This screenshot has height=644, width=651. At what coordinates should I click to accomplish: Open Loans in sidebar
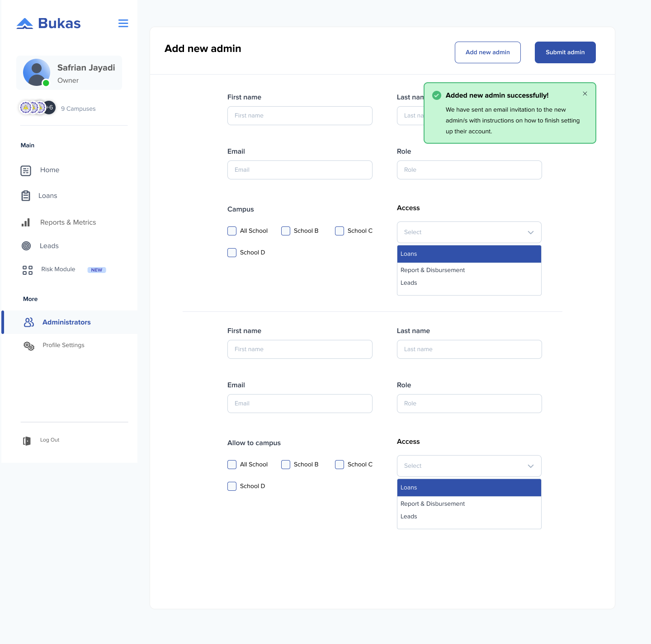[48, 196]
